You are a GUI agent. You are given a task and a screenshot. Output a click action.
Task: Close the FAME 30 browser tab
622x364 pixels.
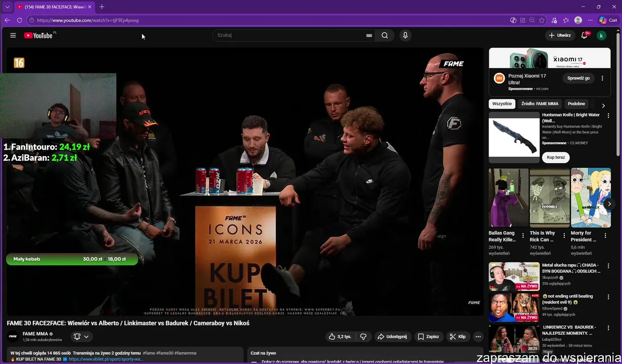coord(90,7)
